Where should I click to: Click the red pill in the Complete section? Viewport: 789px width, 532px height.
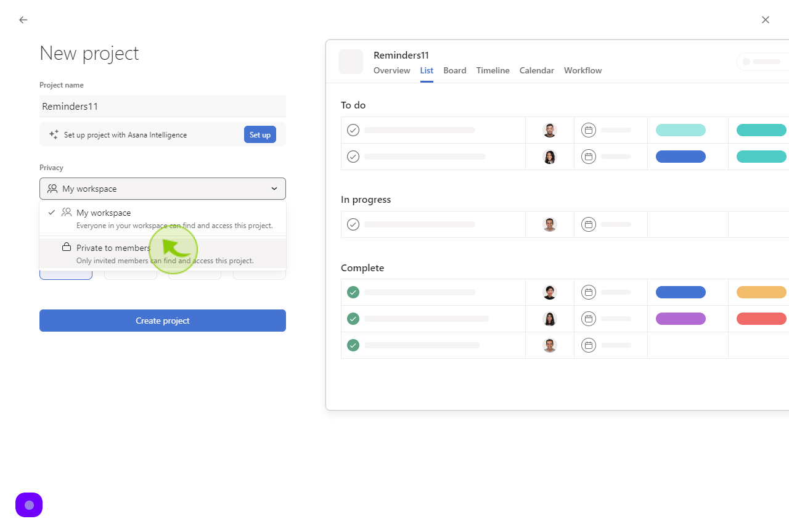pos(761,319)
